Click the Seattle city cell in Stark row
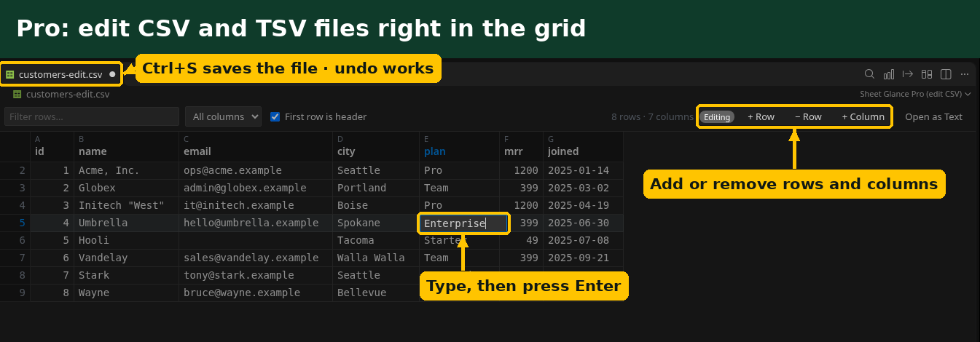980x342 pixels. tap(376, 275)
